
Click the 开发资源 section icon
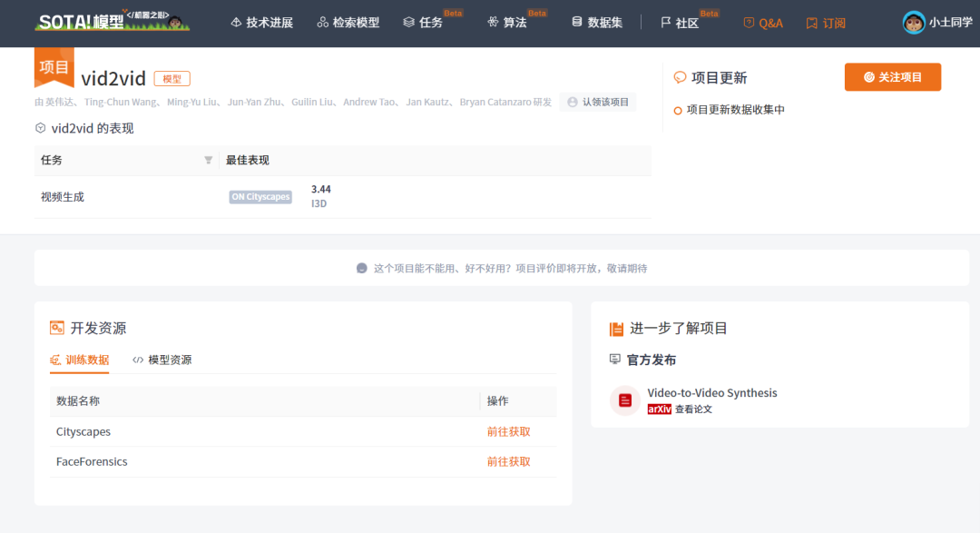pos(57,328)
